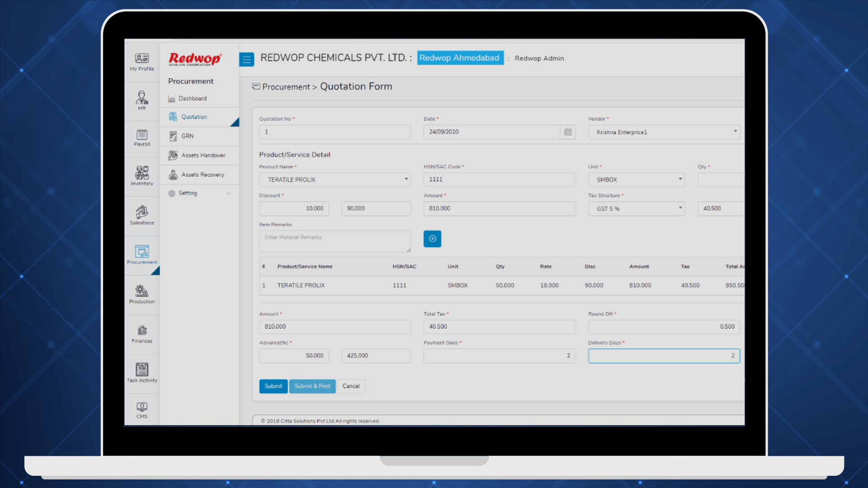The height and width of the screenshot is (488, 868).
Task: Click the Redwop Ahmedabad branch label
Action: (x=460, y=58)
